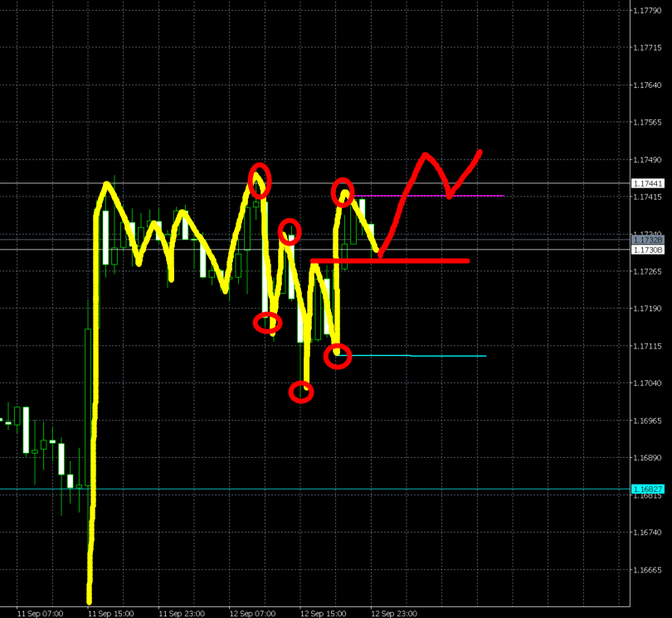Click the white 1.17308 price level tag
The width and height of the screenshot is (672, 618).
[x=648, y=250]
